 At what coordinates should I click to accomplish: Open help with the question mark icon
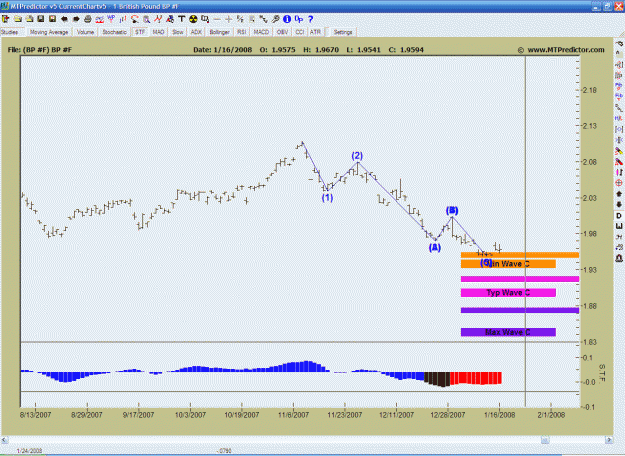pos(311,19)
